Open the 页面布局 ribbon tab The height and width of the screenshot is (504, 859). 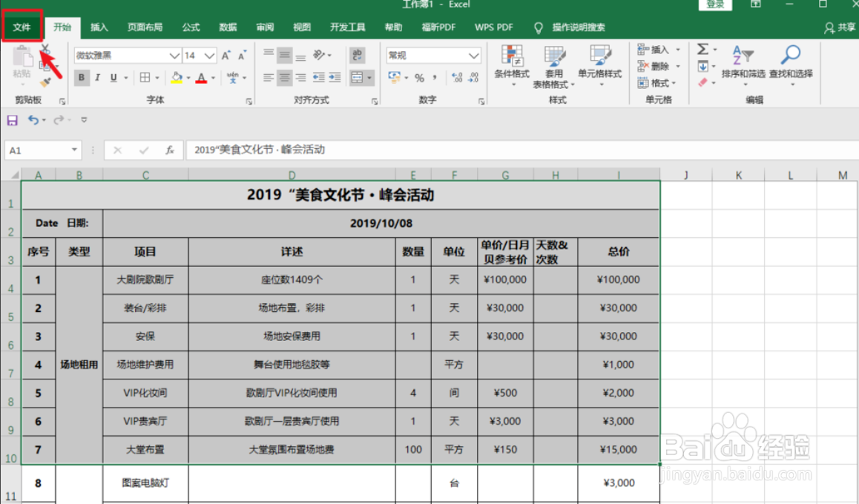pyautogui.click(x=145, y=27)
